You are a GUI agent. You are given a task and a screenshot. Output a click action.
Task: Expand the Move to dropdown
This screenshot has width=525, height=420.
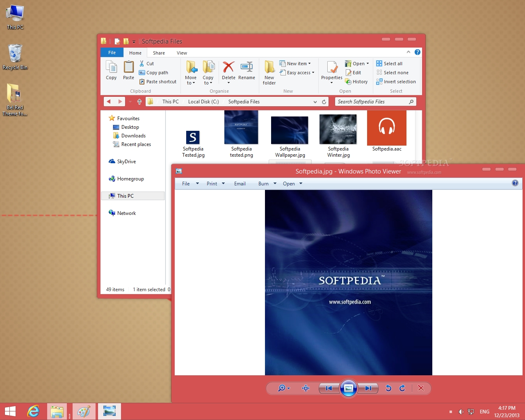[191, 80]
